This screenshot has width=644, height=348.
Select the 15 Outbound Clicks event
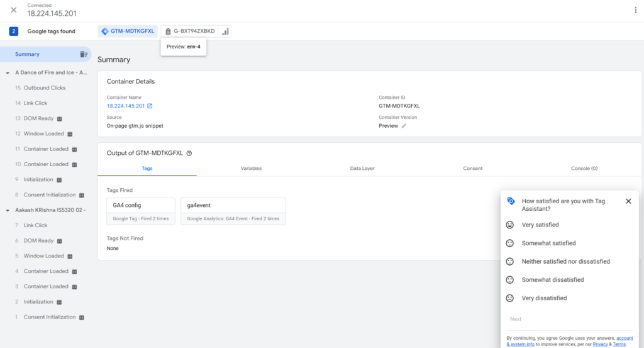click(x=44, y=88)
